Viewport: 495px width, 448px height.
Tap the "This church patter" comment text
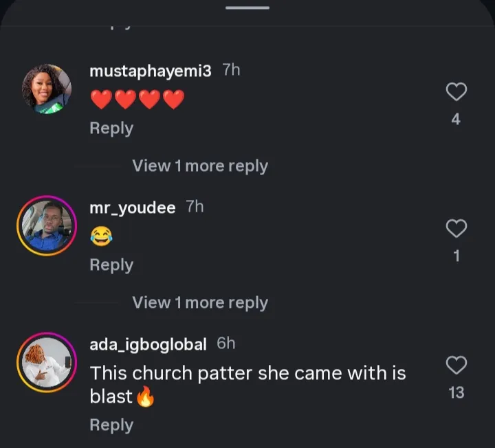click(247, 374)
